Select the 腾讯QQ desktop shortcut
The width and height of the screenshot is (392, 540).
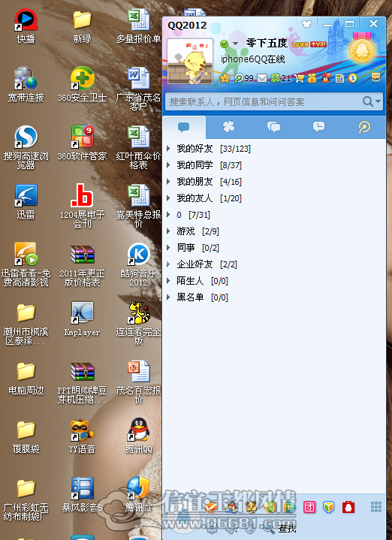[x=138, y=436]
